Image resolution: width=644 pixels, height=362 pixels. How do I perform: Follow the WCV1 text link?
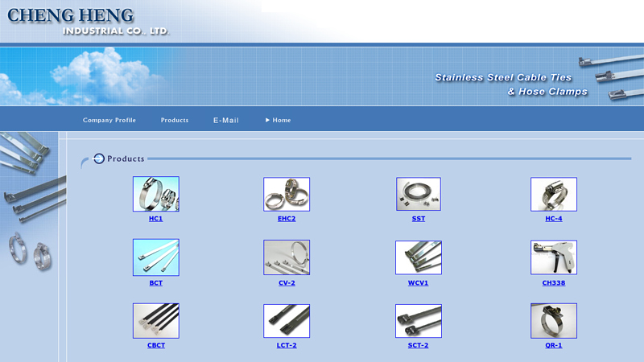click(x=418, y=283)
